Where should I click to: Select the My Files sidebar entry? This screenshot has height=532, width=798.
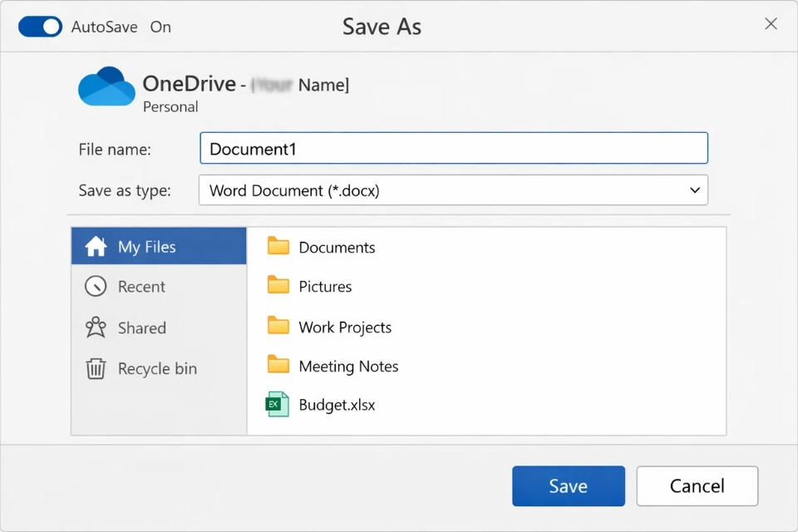145,245
